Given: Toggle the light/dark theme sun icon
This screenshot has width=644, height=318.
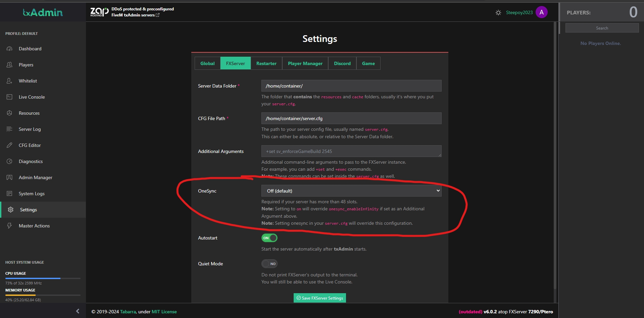Looking at the screenshot, I should coord(498,13).
